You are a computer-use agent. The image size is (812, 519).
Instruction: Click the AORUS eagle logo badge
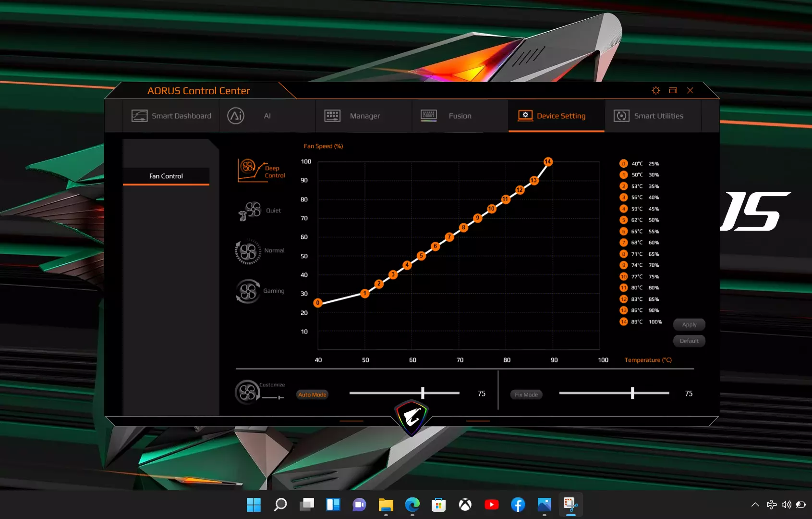411,417
